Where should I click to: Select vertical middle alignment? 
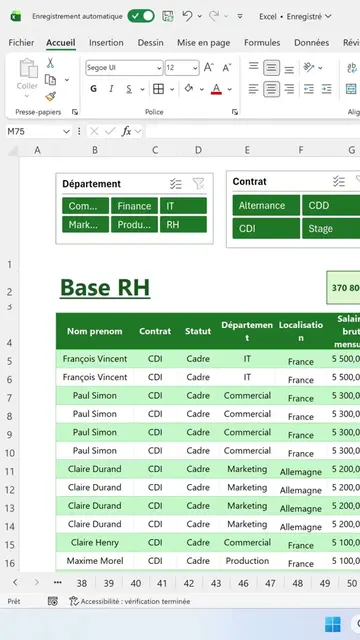coord(271,67)
